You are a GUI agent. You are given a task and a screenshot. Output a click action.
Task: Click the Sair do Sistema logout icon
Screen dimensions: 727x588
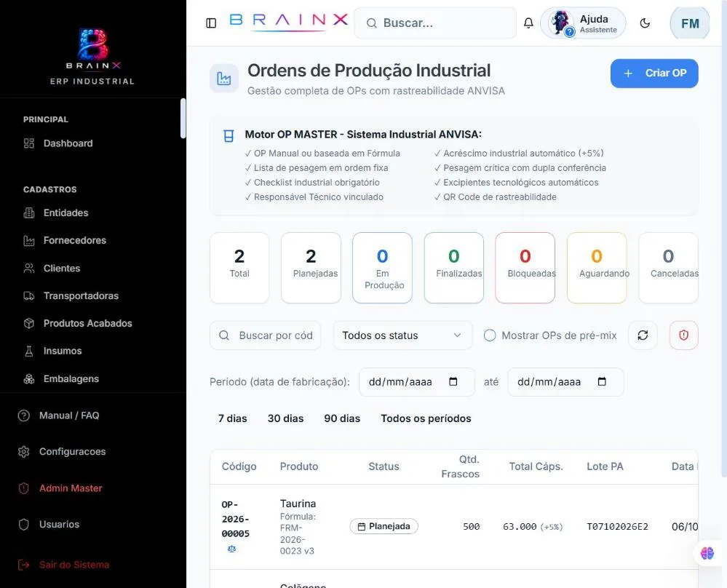click(23, 565)
